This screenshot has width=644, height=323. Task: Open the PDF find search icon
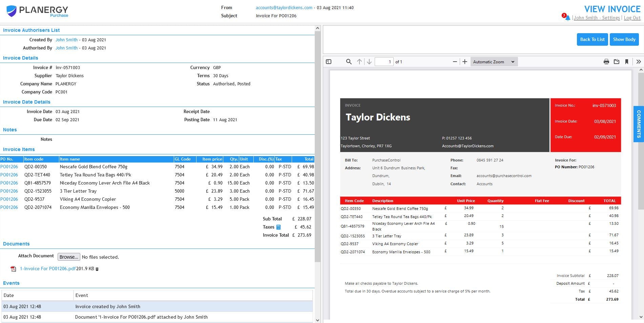(349, 62)
